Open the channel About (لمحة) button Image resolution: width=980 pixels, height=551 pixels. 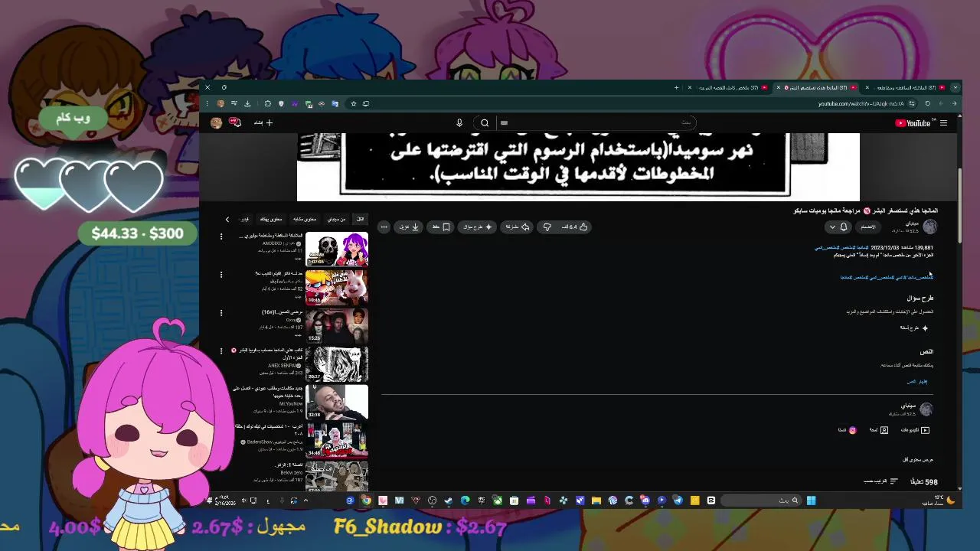[878, 430]
